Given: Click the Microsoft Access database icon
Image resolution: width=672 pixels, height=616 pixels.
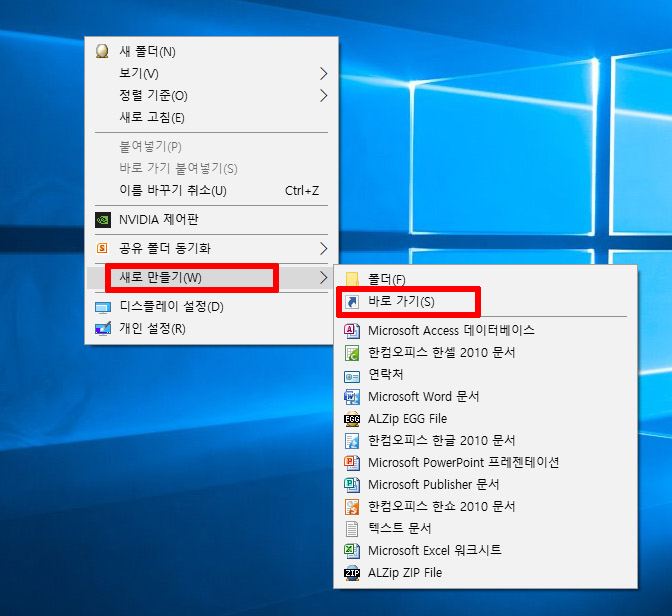Looking at the screenshot, I should click(x=352, y=331).
